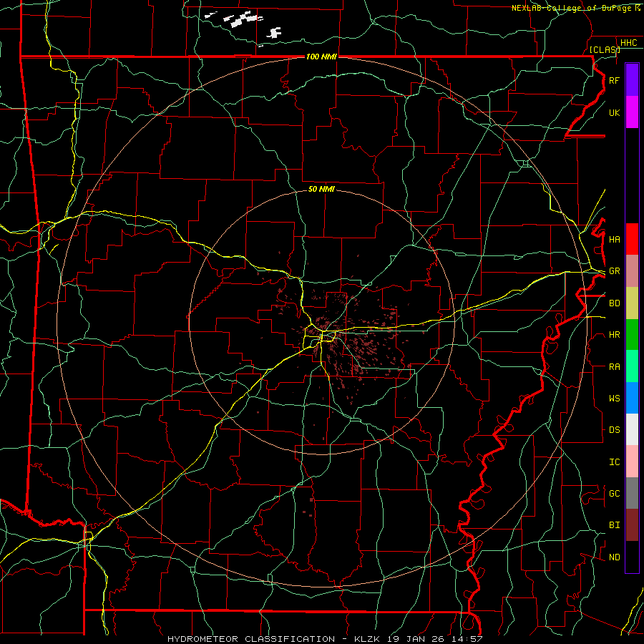Click the HA legend label
644x644 pixels.
click(614, 239)
